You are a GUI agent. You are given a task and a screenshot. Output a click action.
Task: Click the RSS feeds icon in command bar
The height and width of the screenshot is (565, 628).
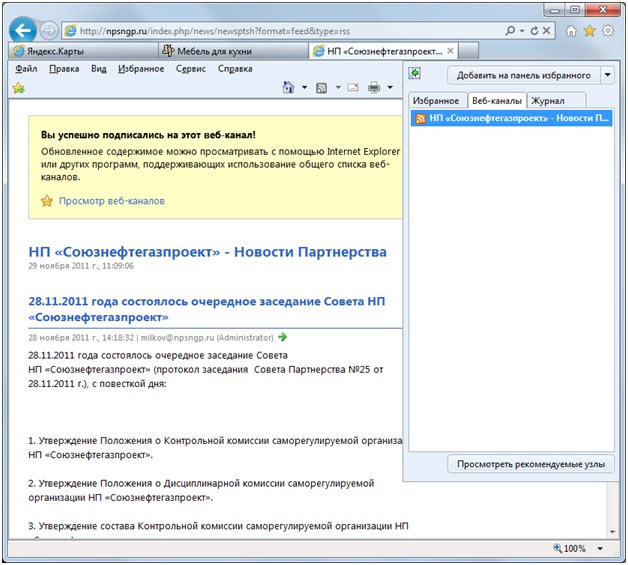pyautogui.click(x=321, y=88)
